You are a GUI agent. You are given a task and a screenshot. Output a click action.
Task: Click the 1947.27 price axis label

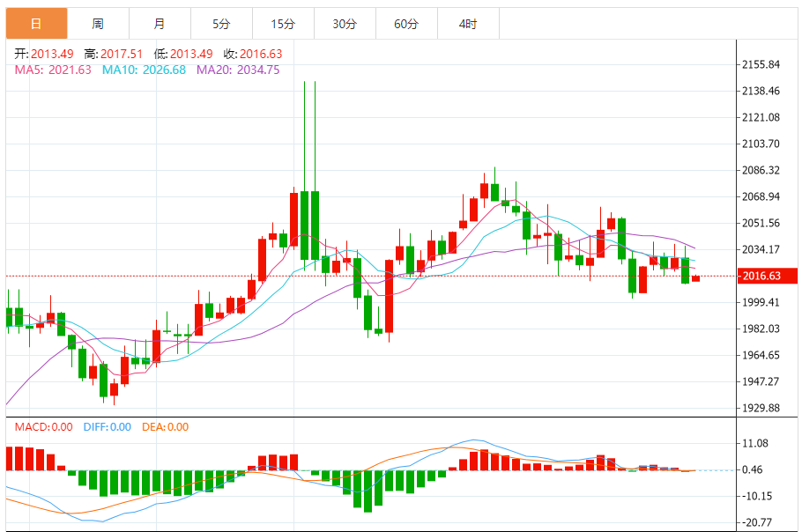tap(761, 381)
